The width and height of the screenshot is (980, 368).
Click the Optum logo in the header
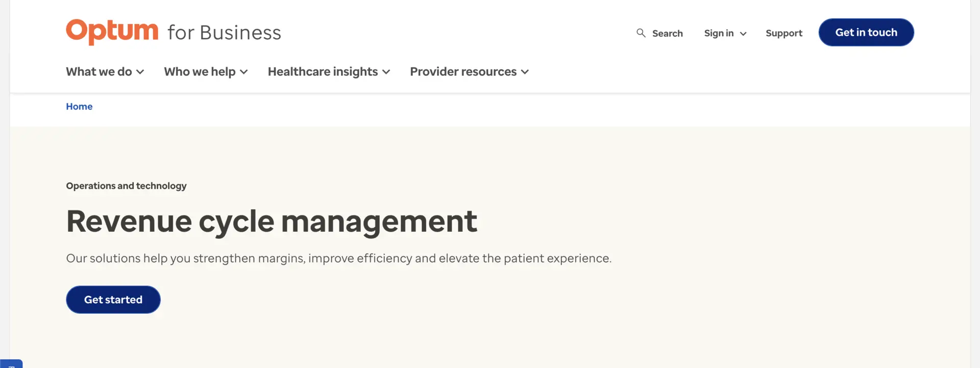(x=112, y=32)
